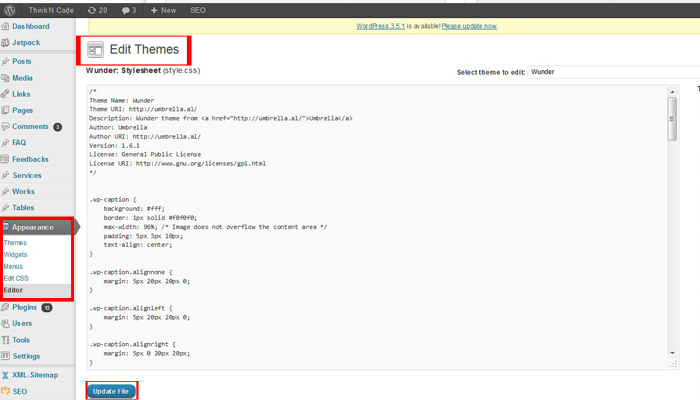The width and height of the screenshot is (700, 400).
Task: Click the code editor scrollbar thumb
Action: pos(672,119)
